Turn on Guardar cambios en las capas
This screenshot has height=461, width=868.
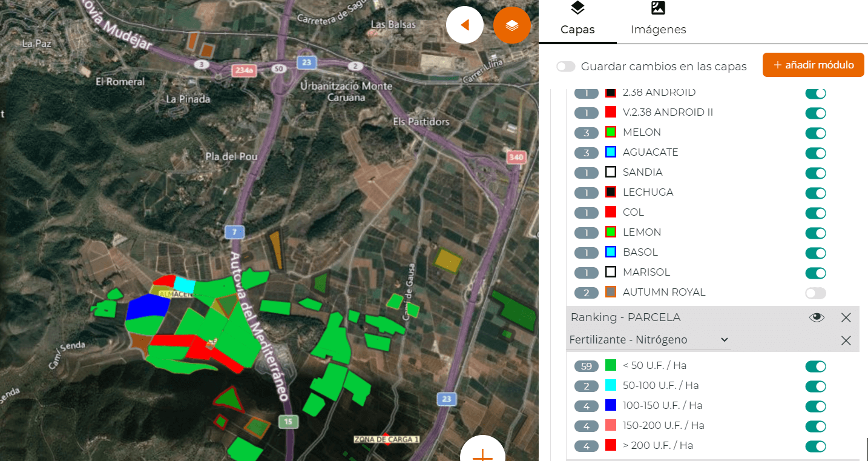tap(566, 67)
